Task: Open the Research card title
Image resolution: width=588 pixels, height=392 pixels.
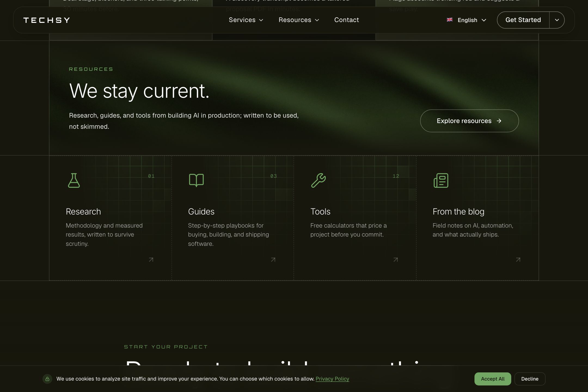Action: click(x=83, y=212)
